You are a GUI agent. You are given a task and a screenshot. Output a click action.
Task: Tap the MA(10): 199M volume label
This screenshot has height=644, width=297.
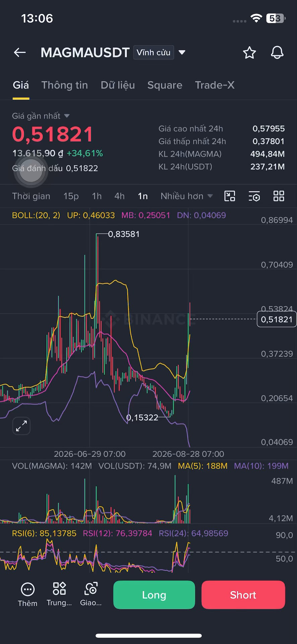click(x=261, y=466)
